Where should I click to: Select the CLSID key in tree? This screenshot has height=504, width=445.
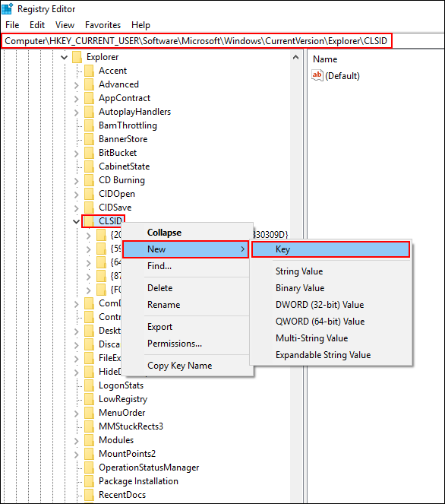click(110, 221)
